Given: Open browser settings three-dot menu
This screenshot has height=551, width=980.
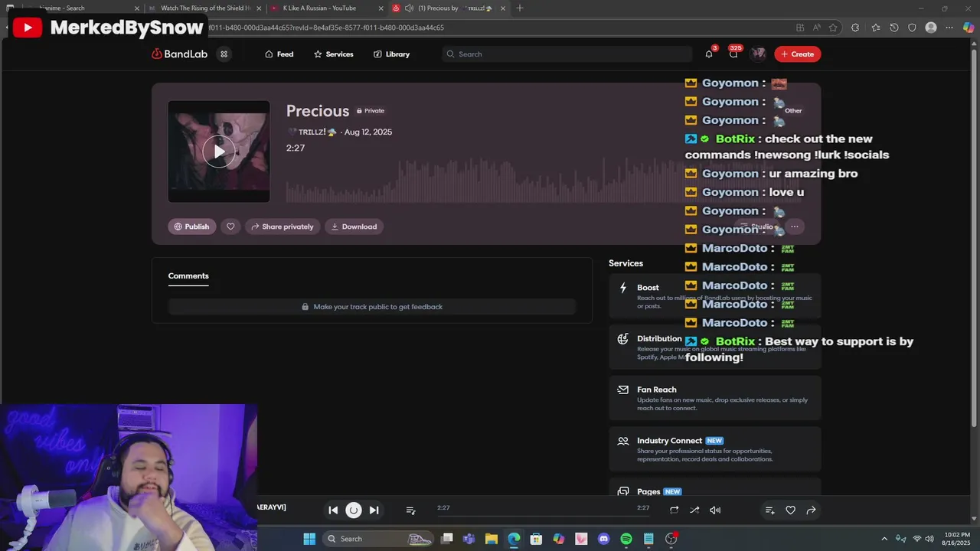Looking at the screenshot, I should 949,28.
